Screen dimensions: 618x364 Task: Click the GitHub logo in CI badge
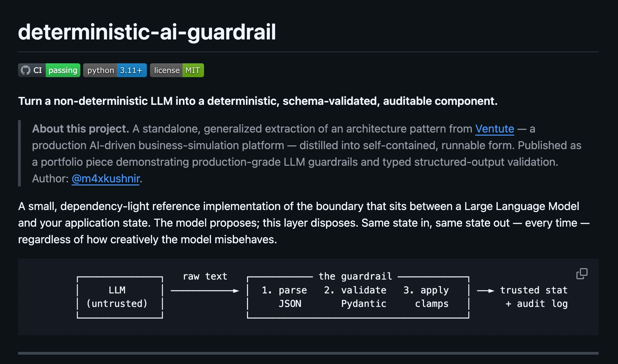[x=26, y=70]
